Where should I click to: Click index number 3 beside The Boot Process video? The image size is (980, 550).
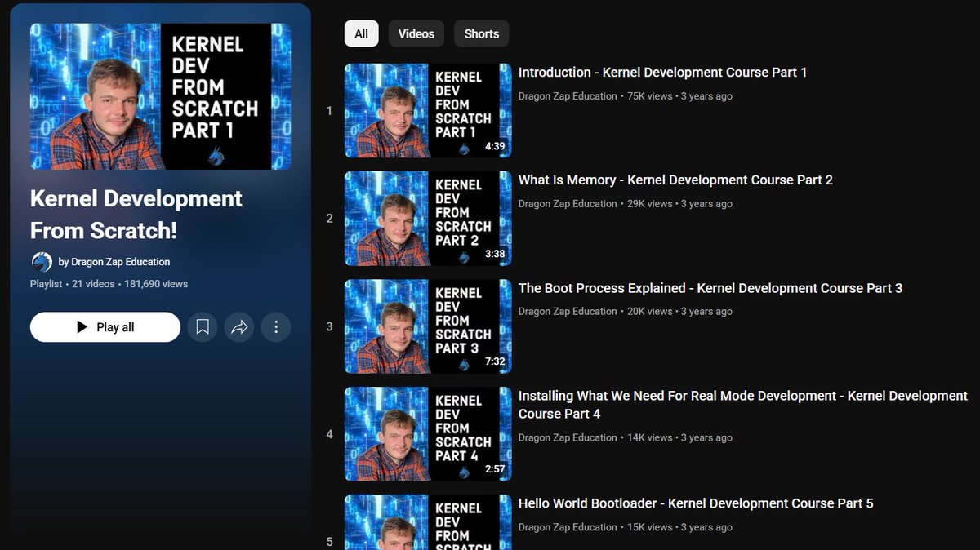(329, 326)
